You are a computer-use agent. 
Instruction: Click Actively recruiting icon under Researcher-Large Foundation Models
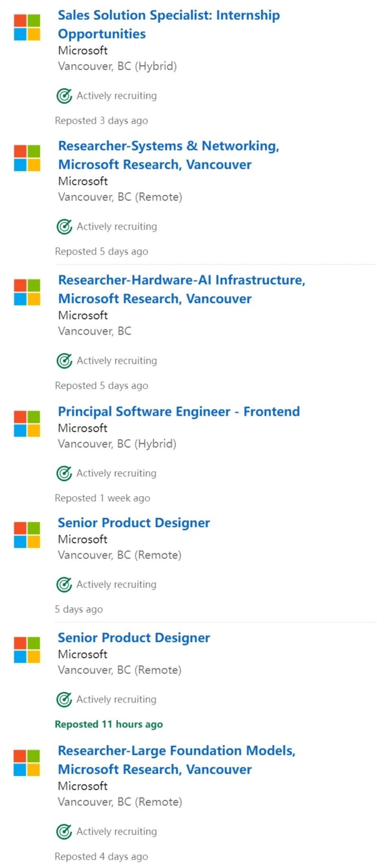tap(64, 832)
